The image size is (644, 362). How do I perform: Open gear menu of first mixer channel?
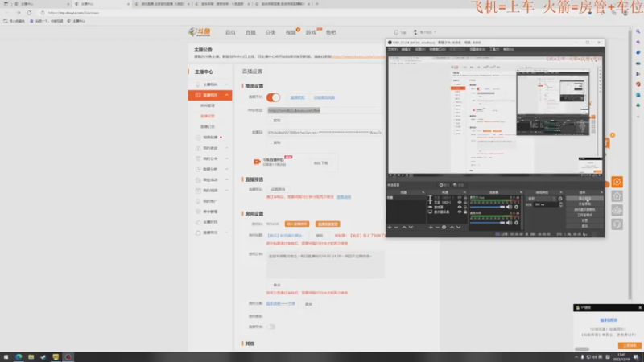[516, 207]
